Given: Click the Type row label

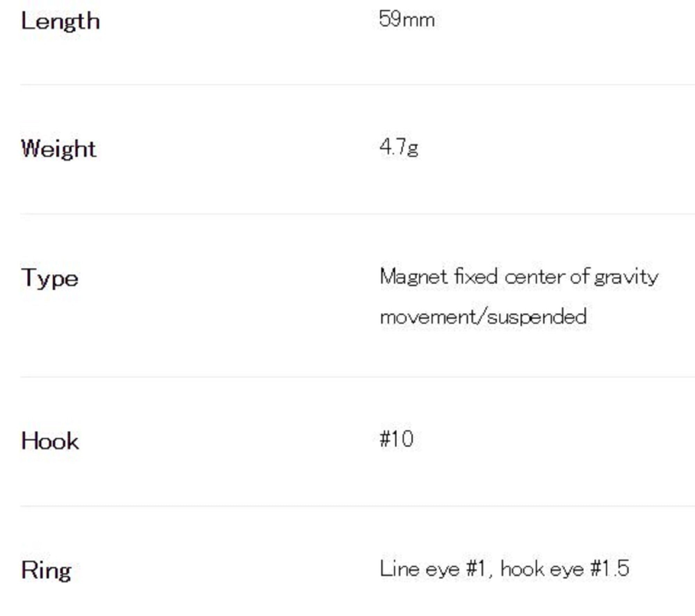Looking at the screenshot, I should 50,278.
